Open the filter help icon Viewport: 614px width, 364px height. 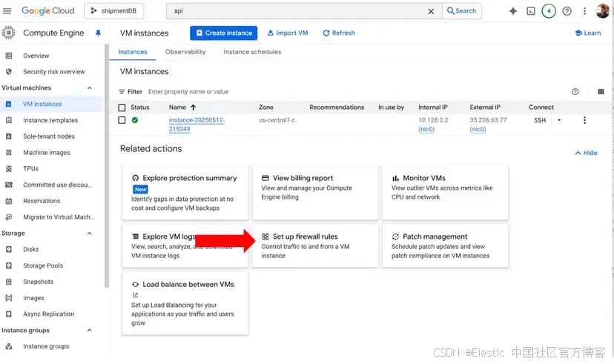tap(575, 92)
